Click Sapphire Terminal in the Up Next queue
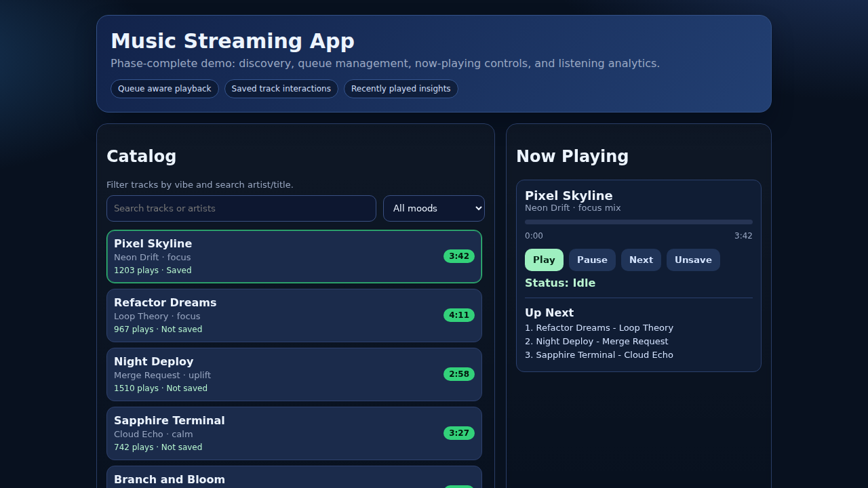The width and height of the screenshot is (868, 488). pos(599,354)
